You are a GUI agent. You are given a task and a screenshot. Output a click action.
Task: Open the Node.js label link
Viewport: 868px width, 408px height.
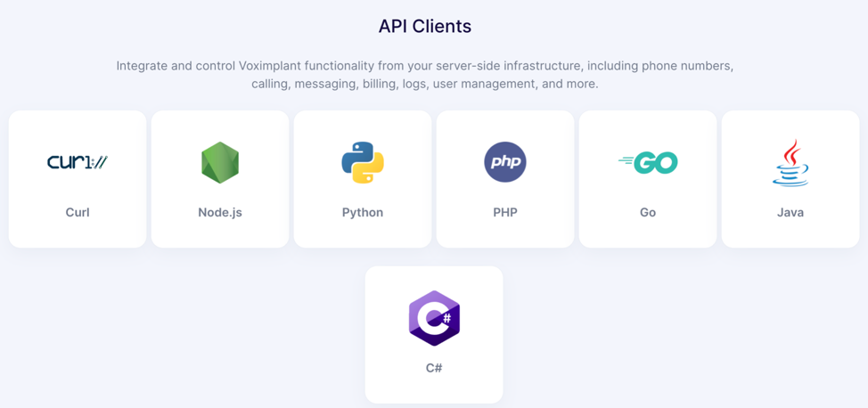tap(220, 213)
